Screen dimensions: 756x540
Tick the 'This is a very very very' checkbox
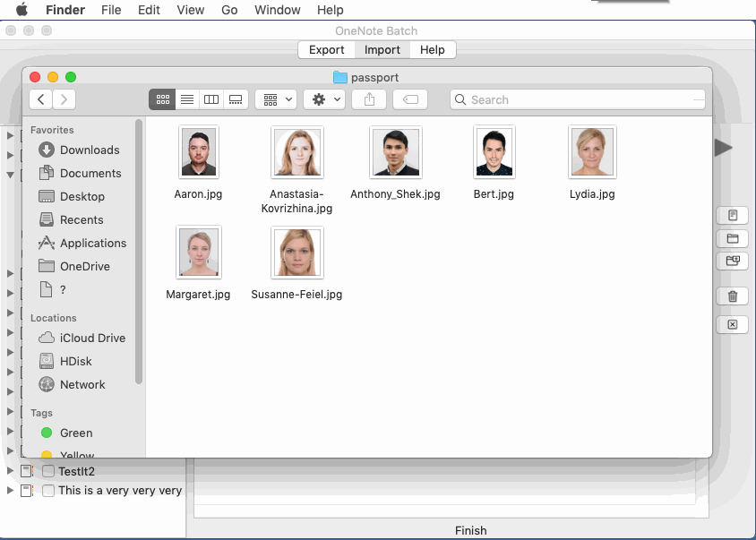pos(47,491)
